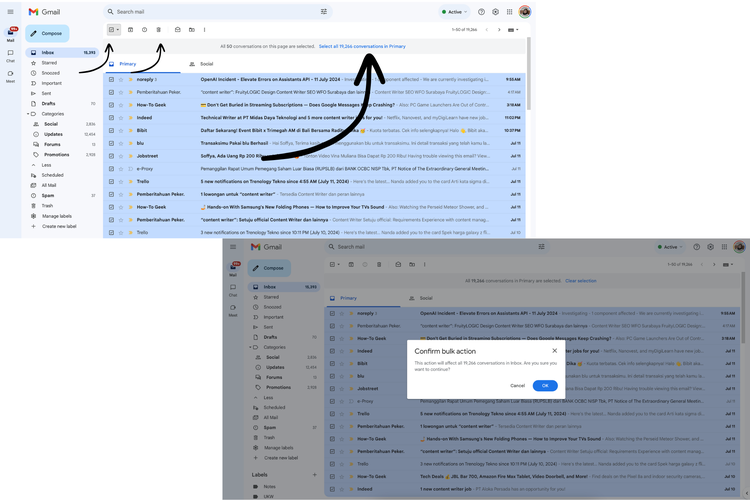Uncheck the Jobstreet email checkbox in upper window
This screenshot has height=500, width=750.
tap(111, 156)
